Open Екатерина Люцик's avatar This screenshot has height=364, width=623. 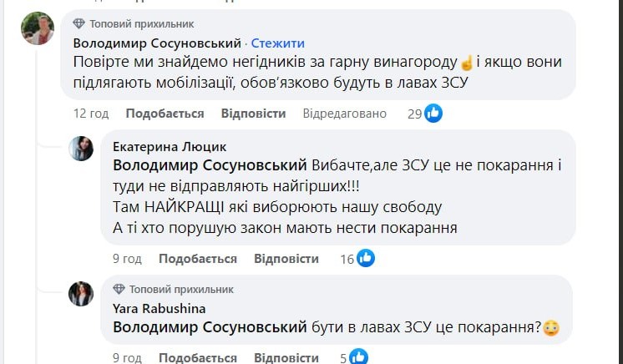(81, 148)
